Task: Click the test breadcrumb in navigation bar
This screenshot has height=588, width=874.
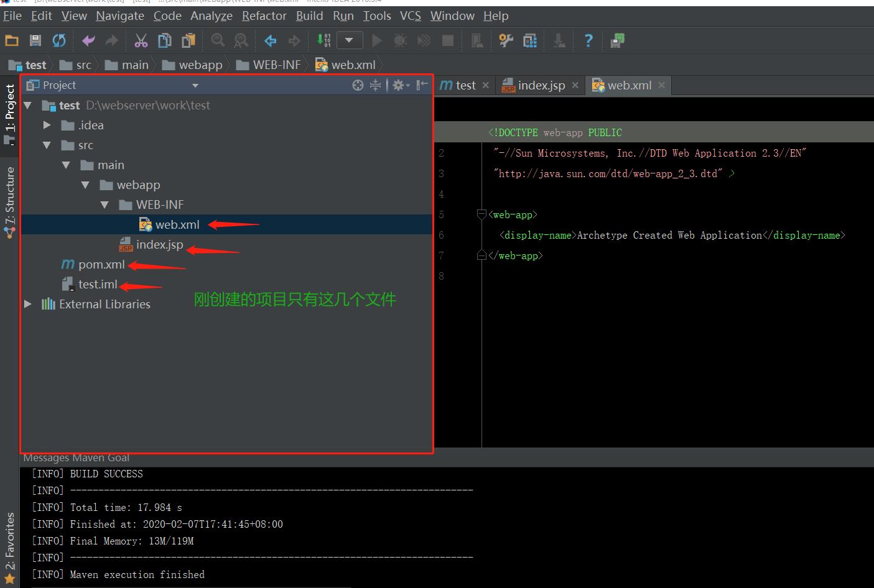Action: coord(27,65)
